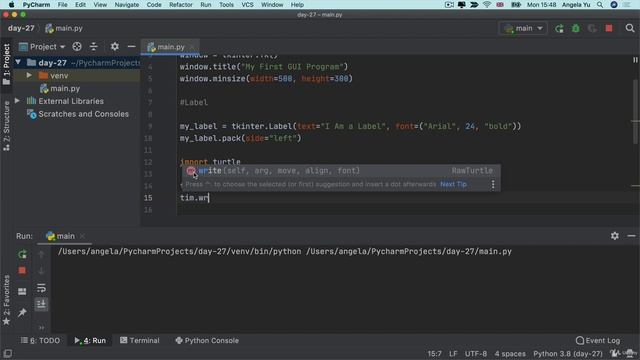The image size is (640, 360).
Task: Hide the Project panel with minus icon
Action: tap(131, 47)
